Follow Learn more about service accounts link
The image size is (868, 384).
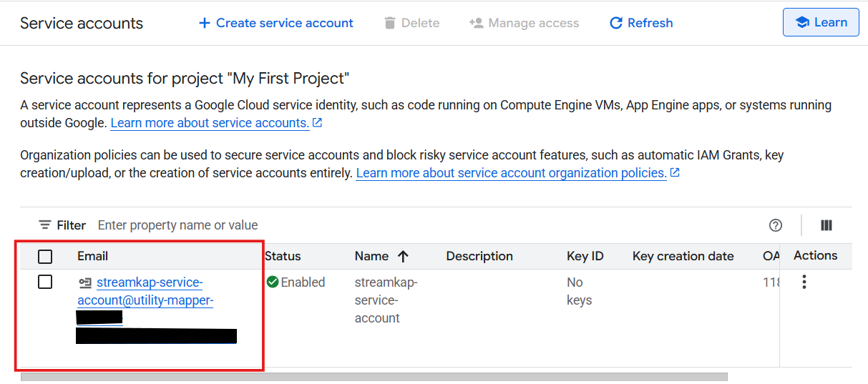click(x=210, y=123)
